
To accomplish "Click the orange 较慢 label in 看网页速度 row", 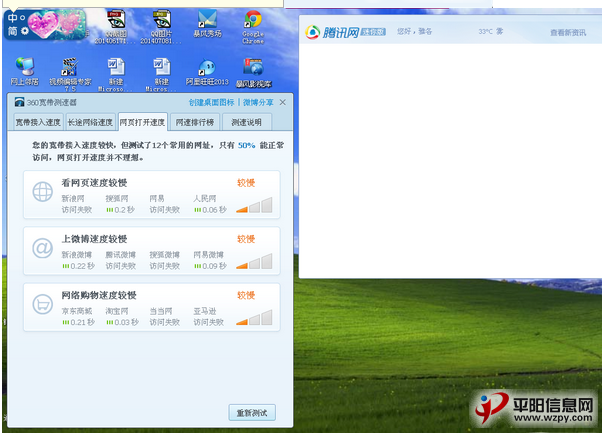I will [246, 183].
